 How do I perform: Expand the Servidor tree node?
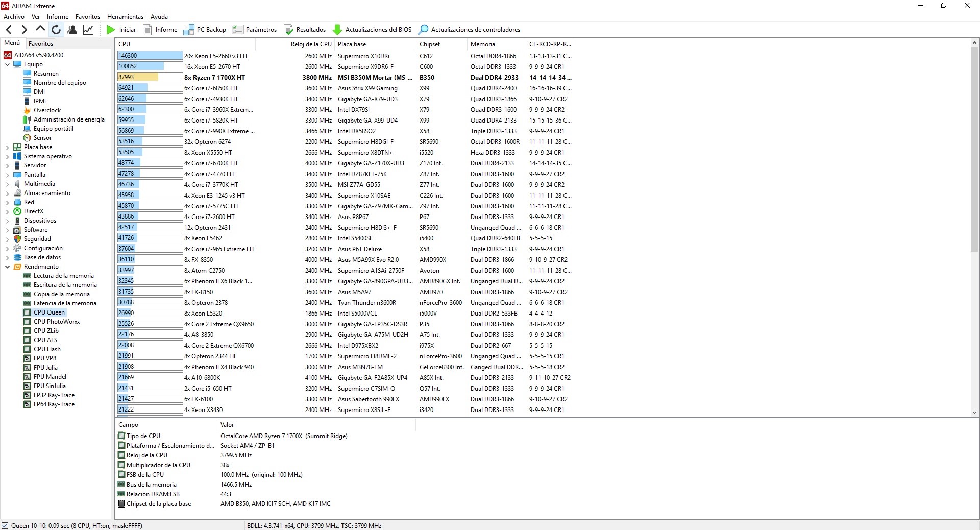(x=8, y=165)
